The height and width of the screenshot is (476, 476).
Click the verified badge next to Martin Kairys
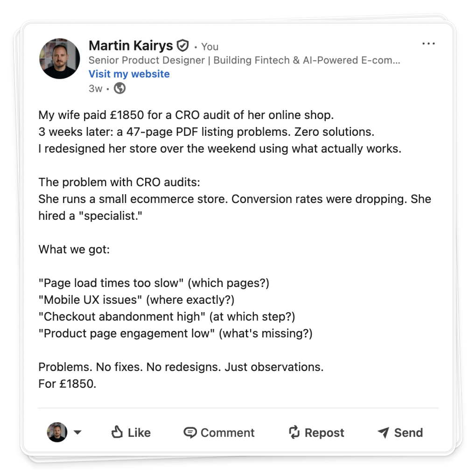pyautogui.click(x=182, y=45)
